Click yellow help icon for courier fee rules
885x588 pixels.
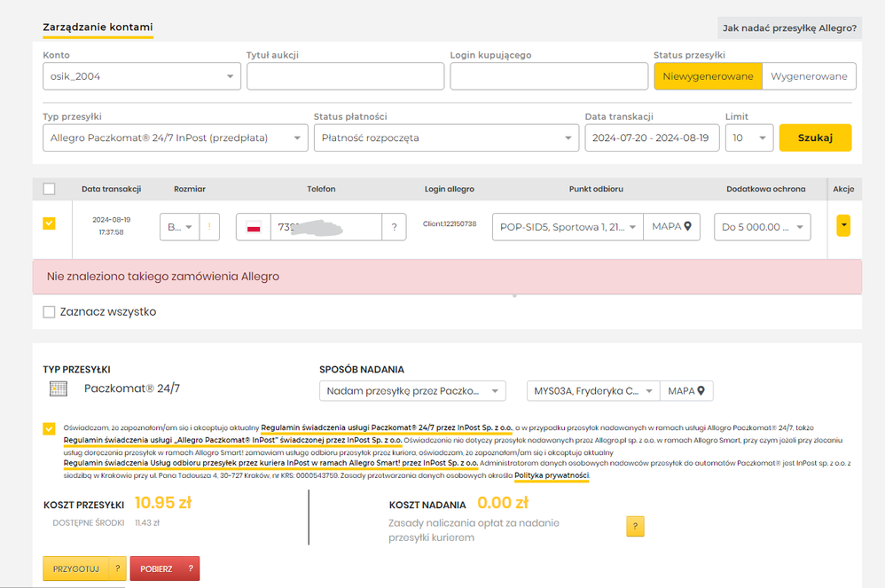coord(635,526)
